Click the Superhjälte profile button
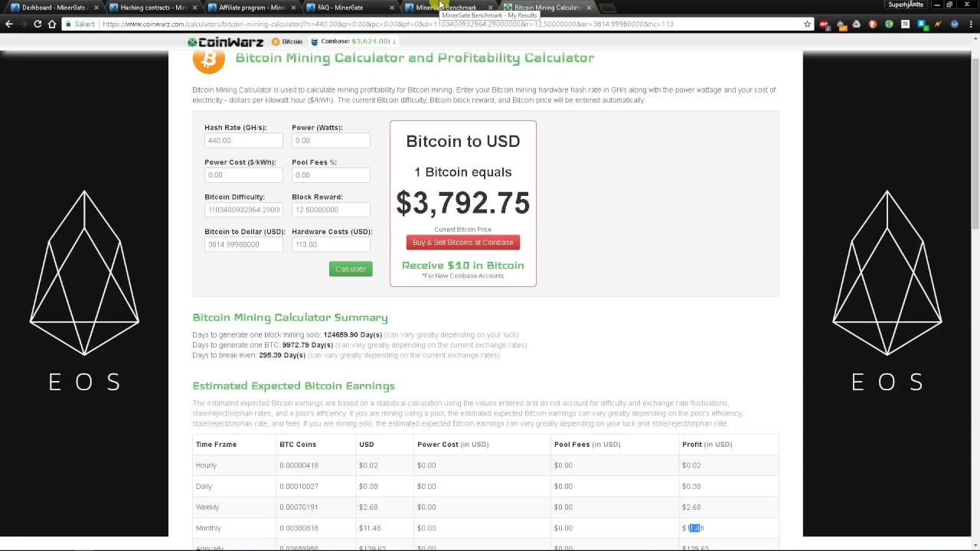The image size is (980, 551). click(x=905, y=5)
